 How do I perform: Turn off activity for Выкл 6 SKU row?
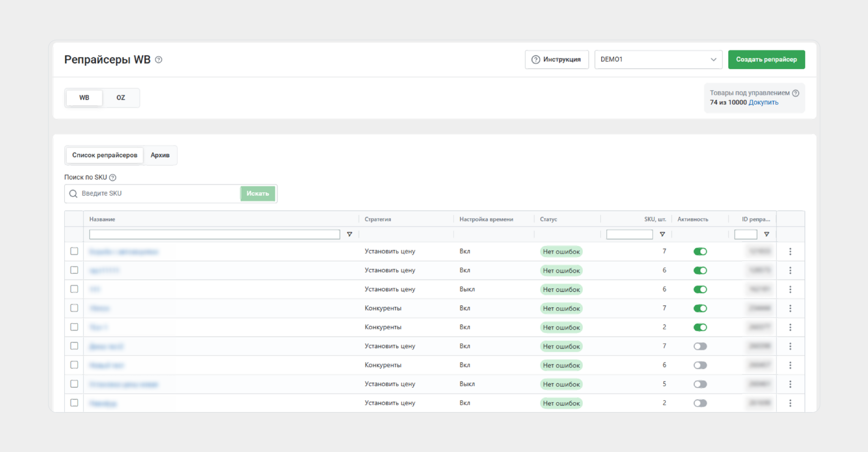coord(700,290)
